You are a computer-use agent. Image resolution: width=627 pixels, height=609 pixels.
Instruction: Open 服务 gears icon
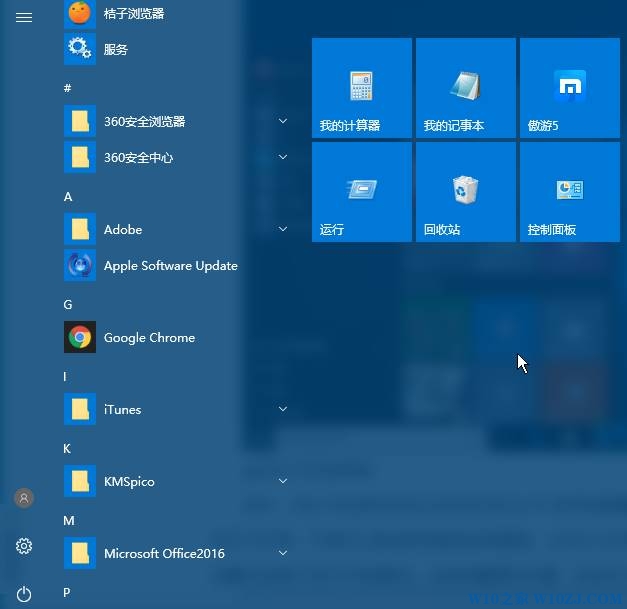[x=80, y=49]
